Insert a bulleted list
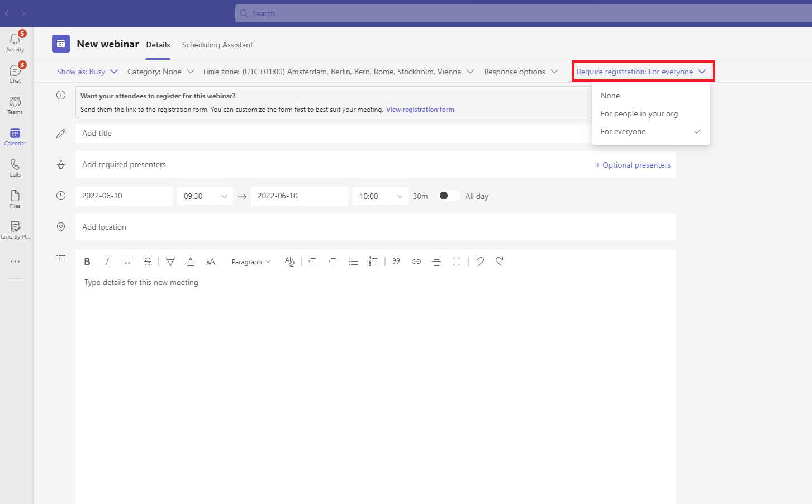The width and height of the screenshot is (812, 504). tap(353, 261)
